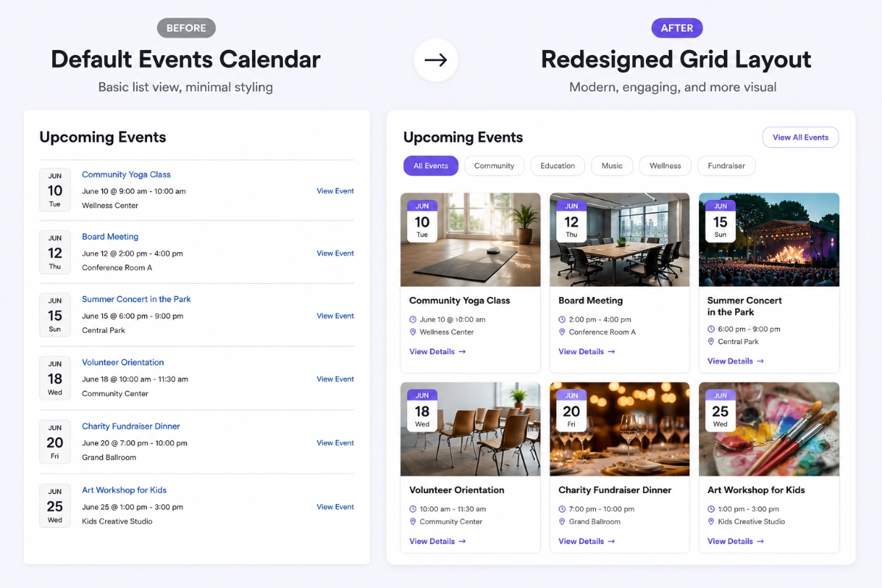Open Board Meeting link in list view

tap(110, 237)
